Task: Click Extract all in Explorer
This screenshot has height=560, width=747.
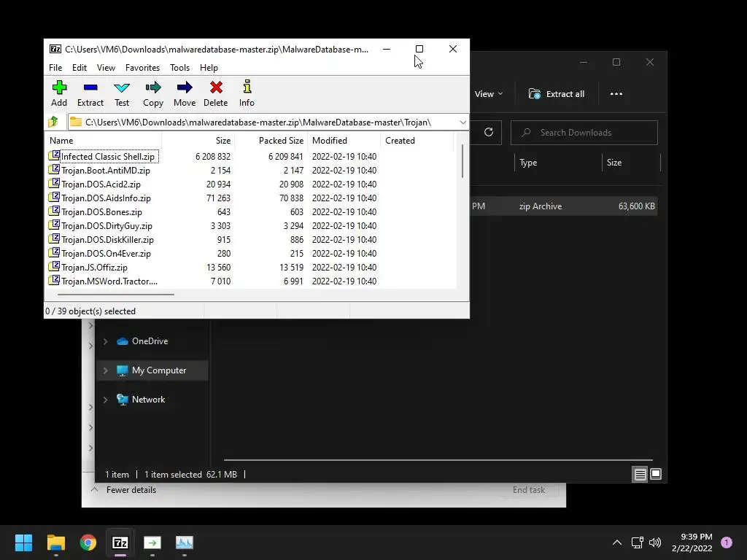Action: coord(557,94)
